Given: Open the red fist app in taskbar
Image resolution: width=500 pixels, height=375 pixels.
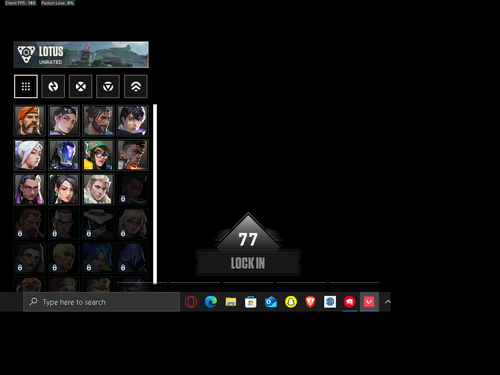Looking at the screenshot, I should tap(350, 302).
